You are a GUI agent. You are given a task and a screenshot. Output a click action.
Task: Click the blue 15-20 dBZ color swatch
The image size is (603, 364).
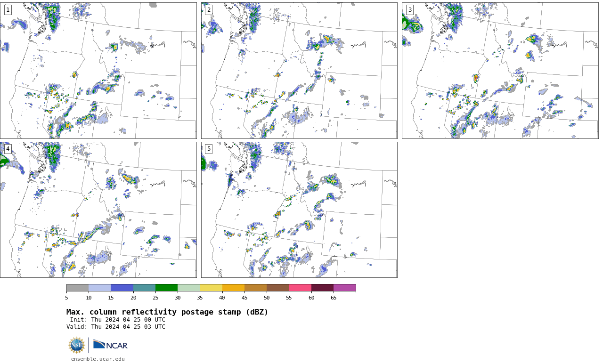point(122,288)
